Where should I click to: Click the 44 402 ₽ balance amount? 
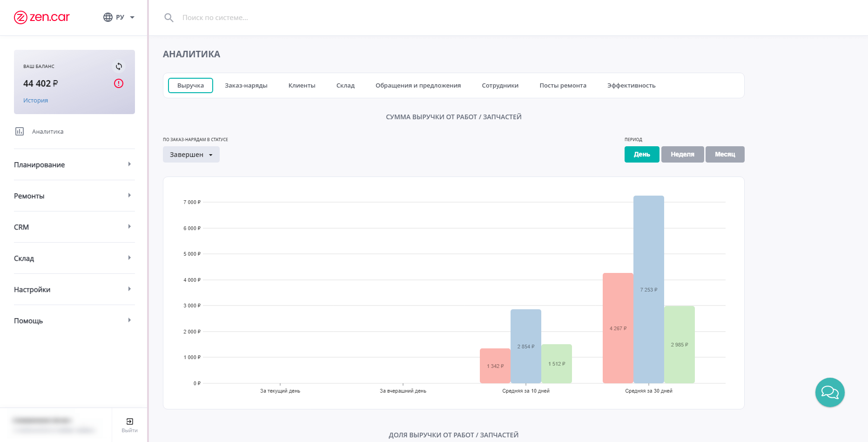coord(40,83)
